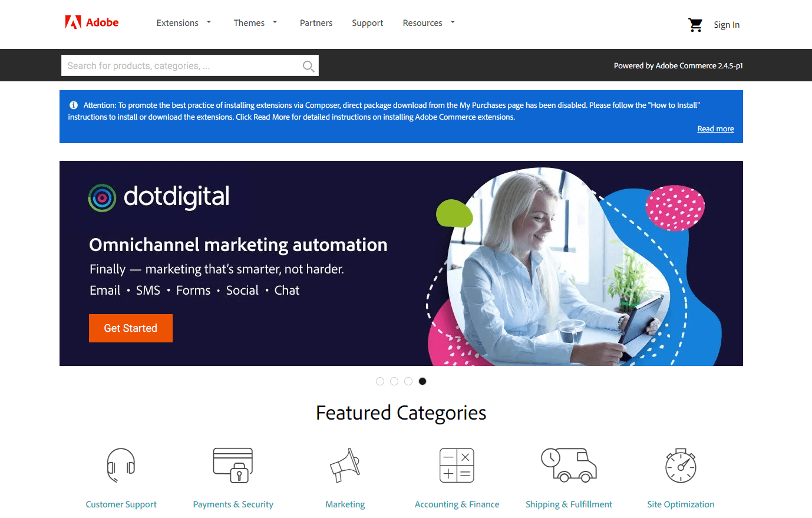Image resolution: width=812 pixels, height=518 pixels.
Task: Open the Extensions menu
Action: [x=177, y=23]
